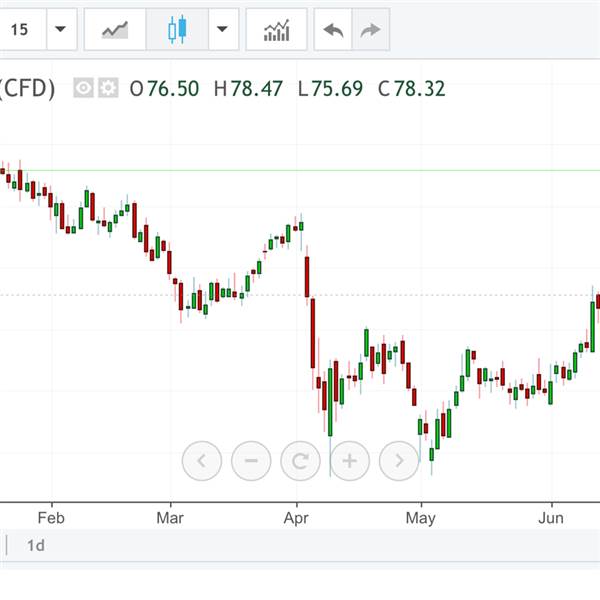Open the indicators chart icon

276,29
